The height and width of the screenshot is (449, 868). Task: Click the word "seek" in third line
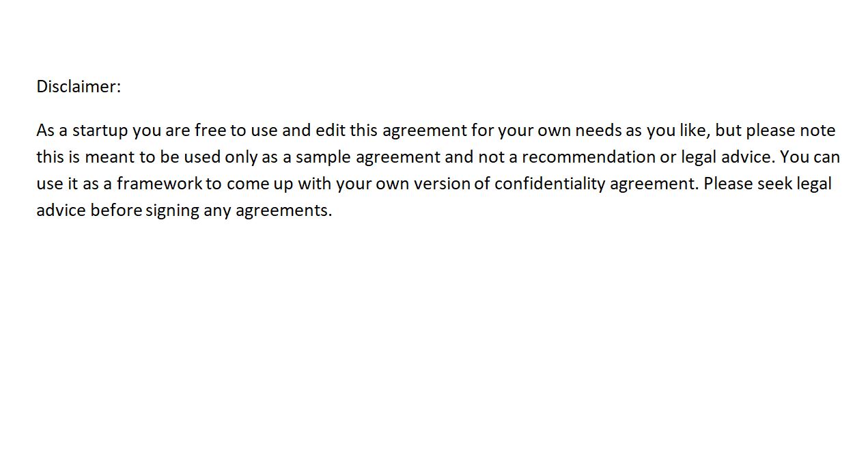775,183
